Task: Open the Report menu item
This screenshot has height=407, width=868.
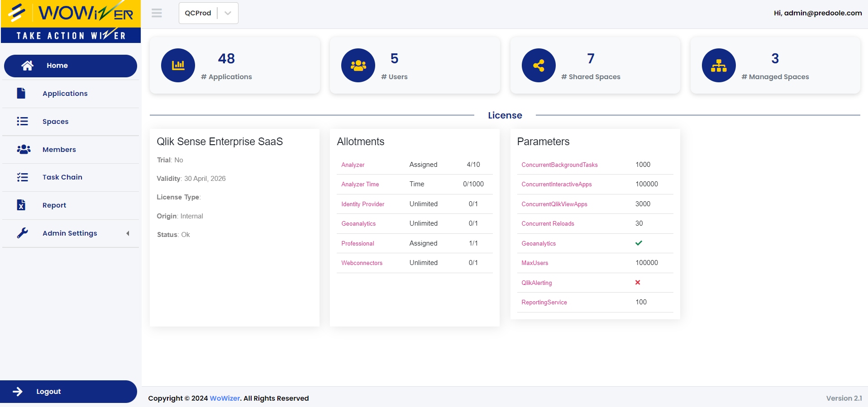Action: [x=71, y=205]
